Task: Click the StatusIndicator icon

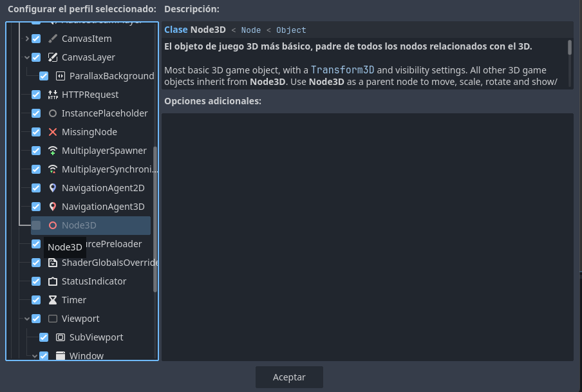Action: click(53, 281)
